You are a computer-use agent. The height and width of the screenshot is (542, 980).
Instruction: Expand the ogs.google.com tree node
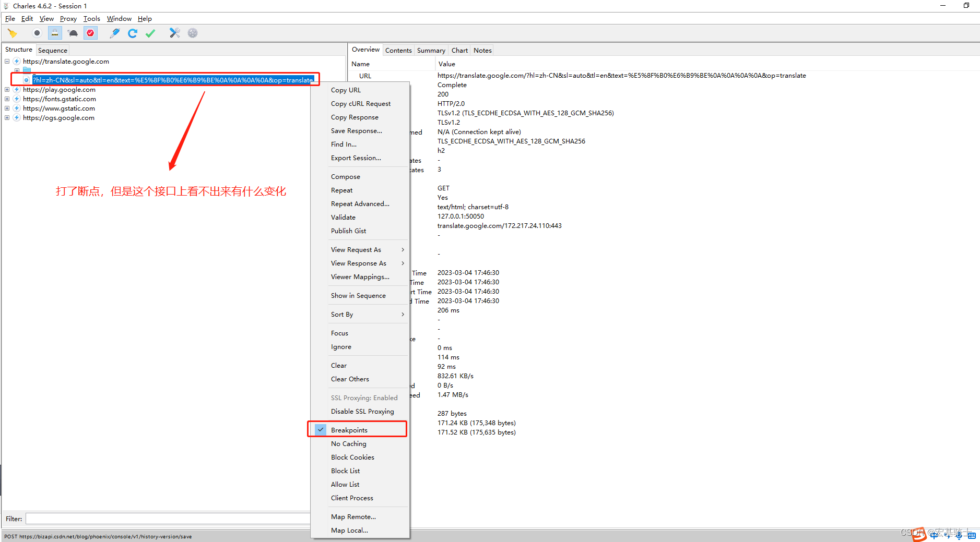(7, 118)
